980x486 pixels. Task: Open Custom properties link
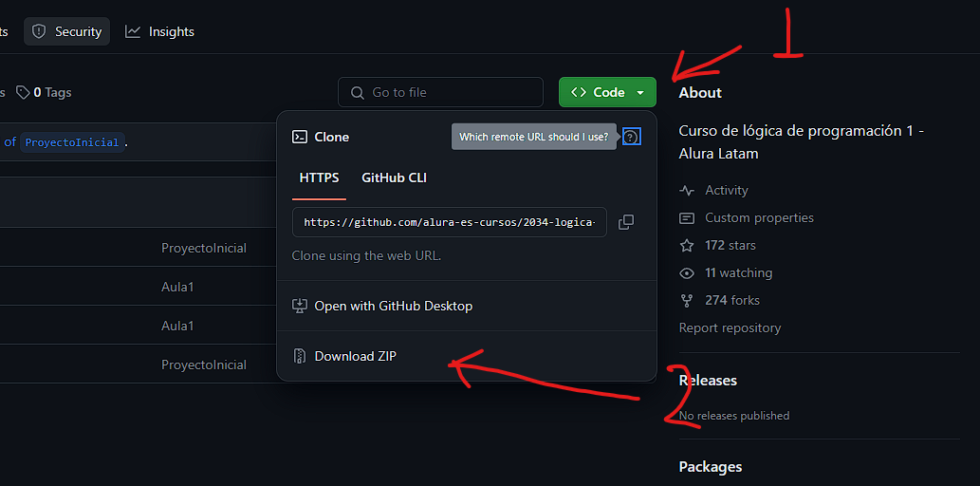click(759, 217)
